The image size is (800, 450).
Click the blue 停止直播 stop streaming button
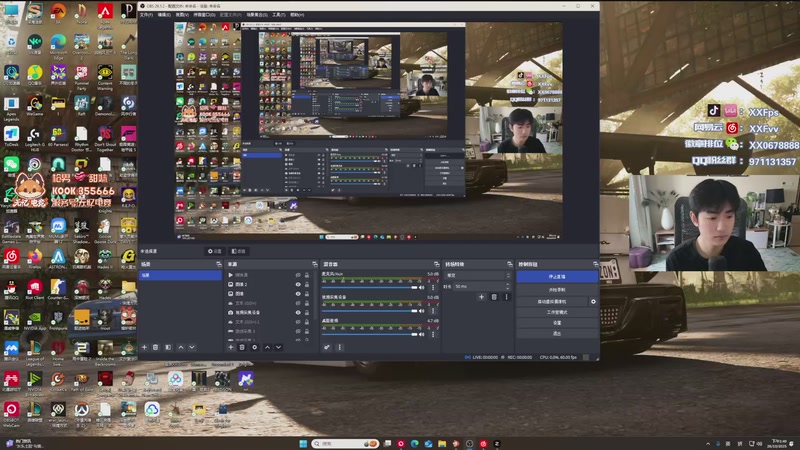coord(557,277)
